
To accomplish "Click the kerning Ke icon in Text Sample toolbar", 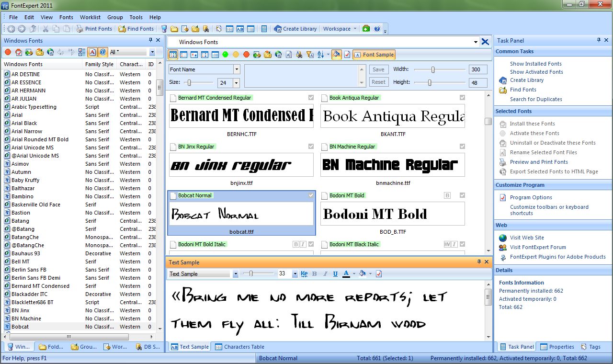I will tap(304, 274).
